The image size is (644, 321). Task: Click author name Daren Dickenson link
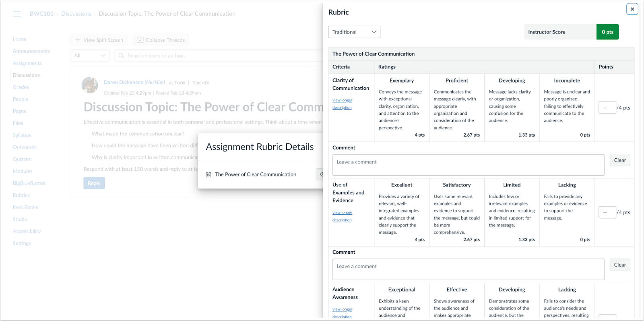(134, 82)
